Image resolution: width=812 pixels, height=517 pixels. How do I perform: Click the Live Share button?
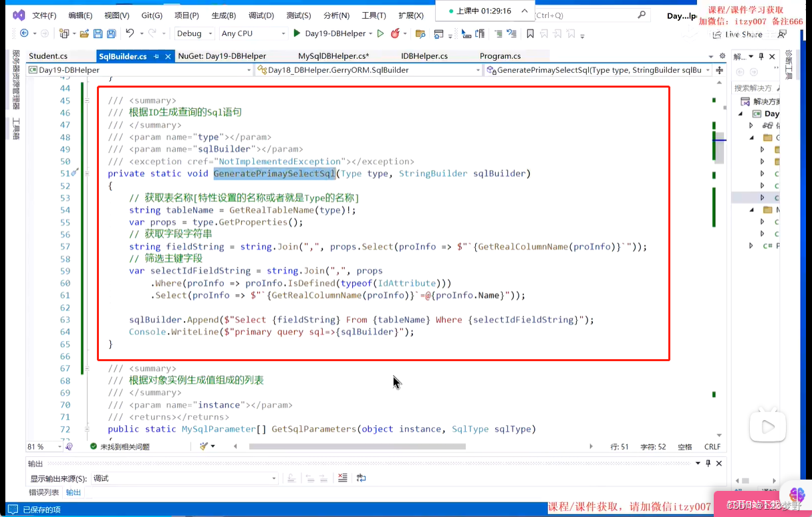click(x=742, y=34)
